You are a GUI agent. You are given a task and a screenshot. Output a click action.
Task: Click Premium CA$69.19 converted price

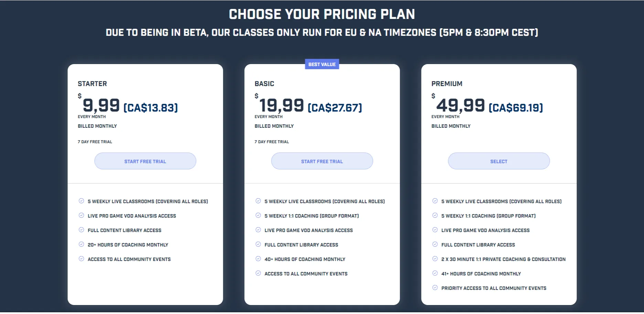516,108
